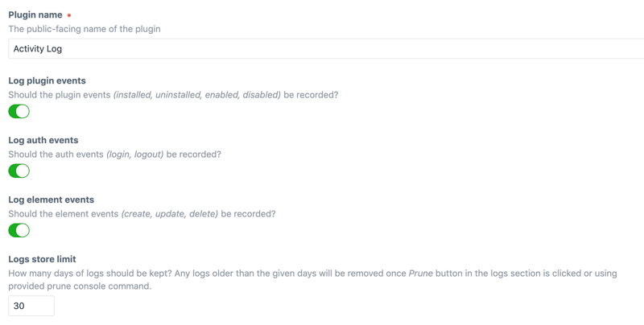
Task: Focus the Logs store limit number field
Action: click(31, 306)
